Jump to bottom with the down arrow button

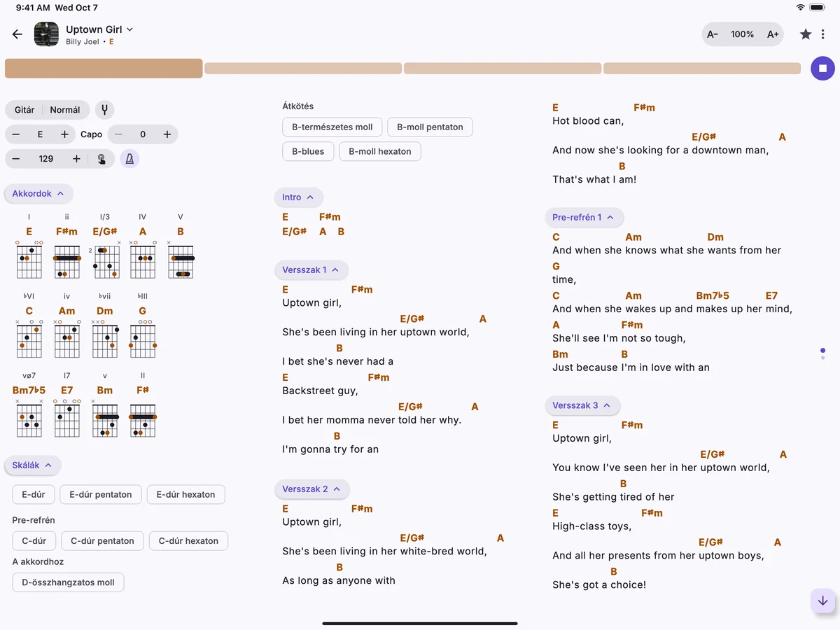pos(822,601)
